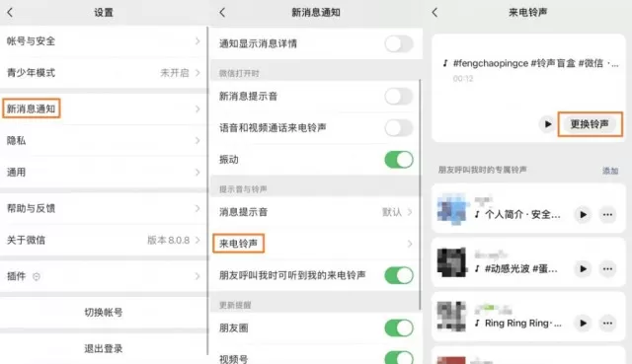Play the 个人简介 ringtone

pyautogui.click(x=583, y=215)
